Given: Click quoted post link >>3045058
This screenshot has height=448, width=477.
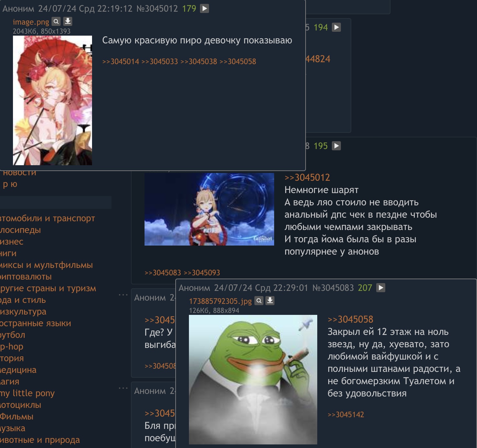Looking at the screenshot, I should 350,319.
